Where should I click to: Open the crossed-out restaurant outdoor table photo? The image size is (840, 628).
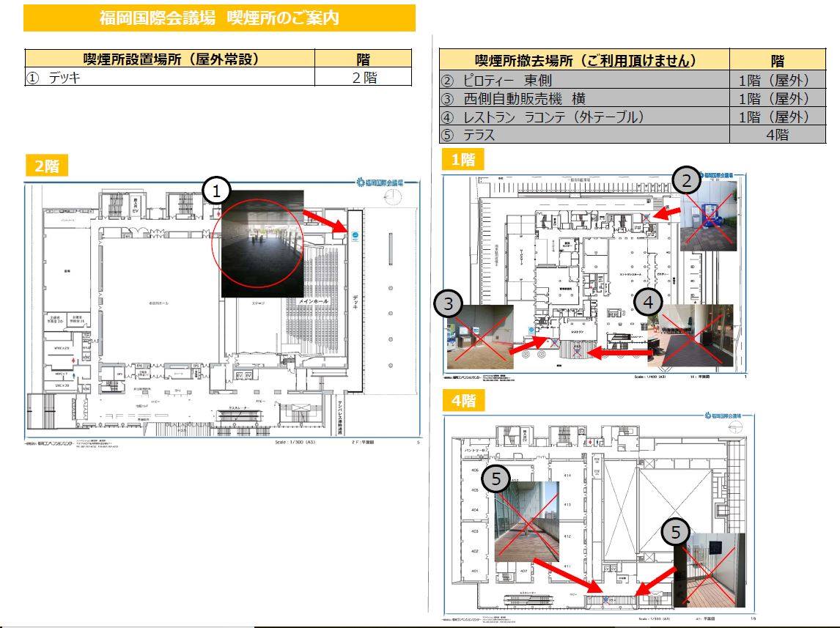[690, 336]
